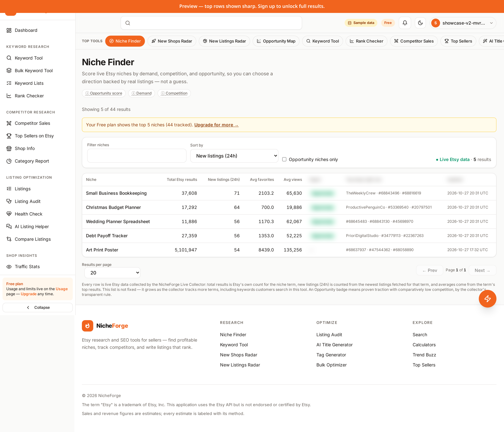Image resolution: width=504 pixels, height=432 pixels.
Task: Click the Opportunity score info chip
Action: 104,93
